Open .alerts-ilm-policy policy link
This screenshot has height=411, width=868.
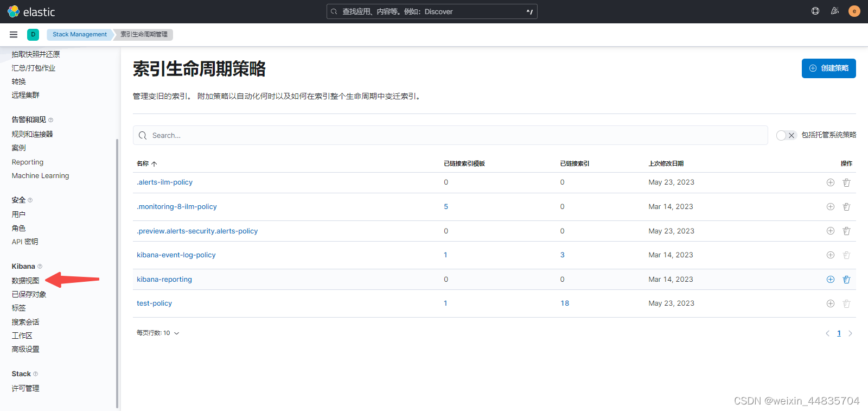(165, 182)
